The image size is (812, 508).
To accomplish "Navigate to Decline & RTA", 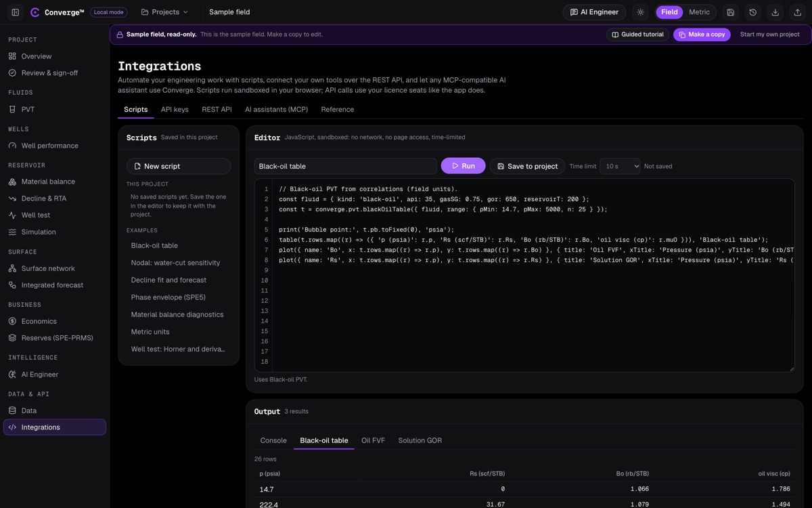I will pyautogui.click(x=55, y=198).
